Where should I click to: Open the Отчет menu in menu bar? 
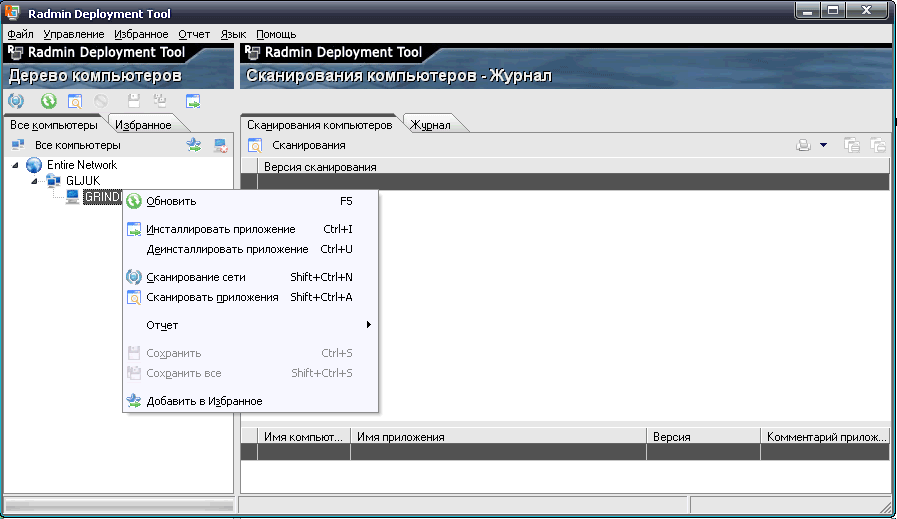pos(194,34)
